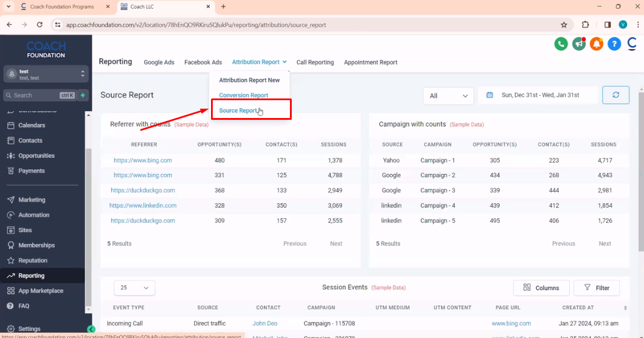Open the browser extensions puzzle icon
Viewport: 644px width, 338px height.
tap(585, 25)
